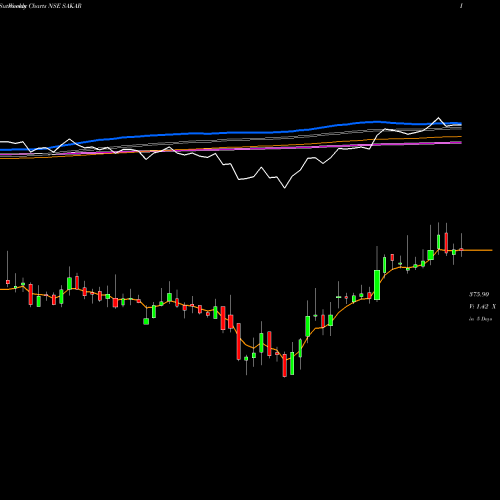Click the white zigzag indicator line's lowest point
This screenshot has height=500, width=500.
point(285,188)
